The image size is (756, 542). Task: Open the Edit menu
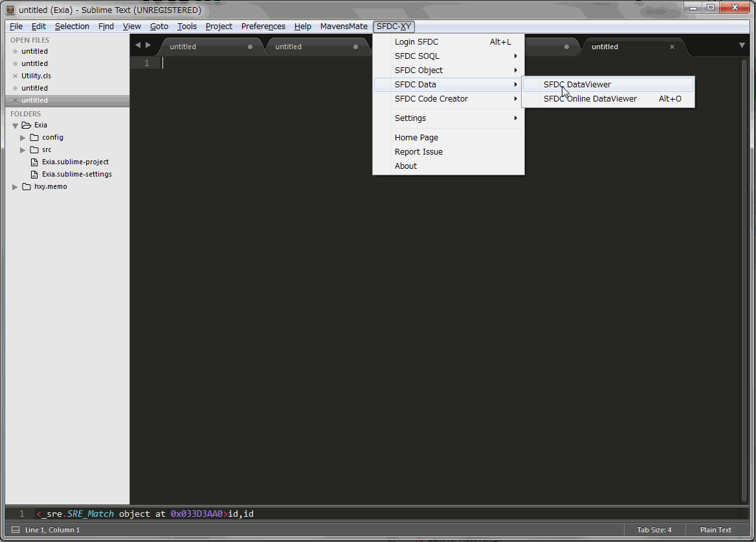point(39,27)
